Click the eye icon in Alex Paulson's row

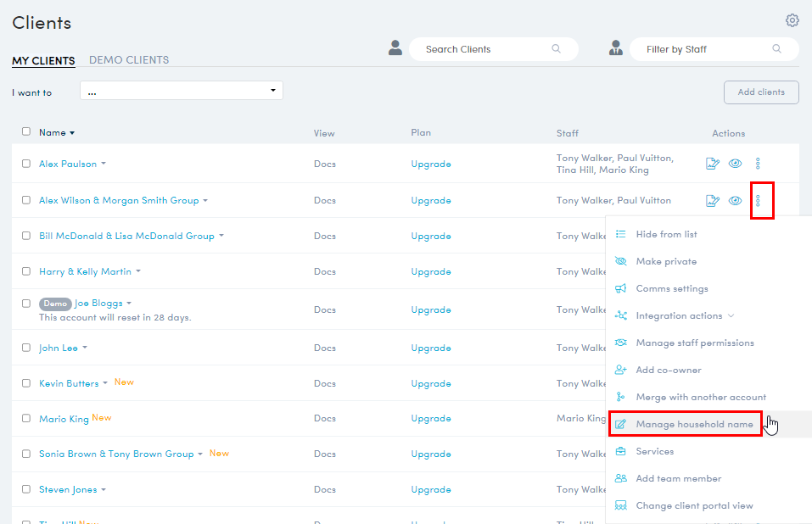pos(736,164)
